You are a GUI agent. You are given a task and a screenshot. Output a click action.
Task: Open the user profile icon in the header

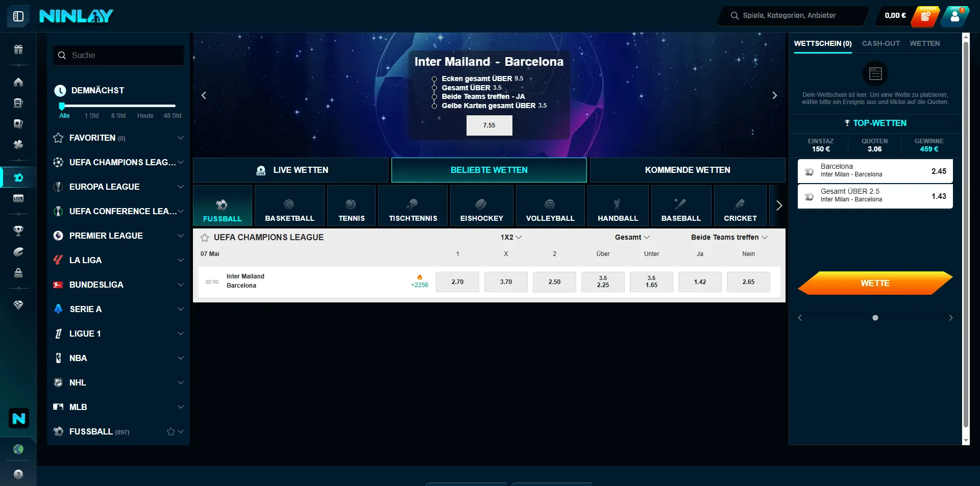click(954, 16)
